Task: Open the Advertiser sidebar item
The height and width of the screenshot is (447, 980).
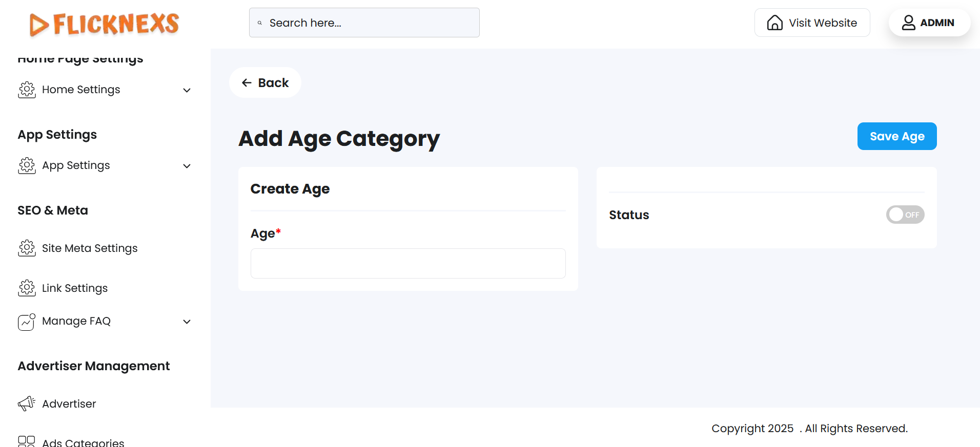Action: [x=69, y=404]
